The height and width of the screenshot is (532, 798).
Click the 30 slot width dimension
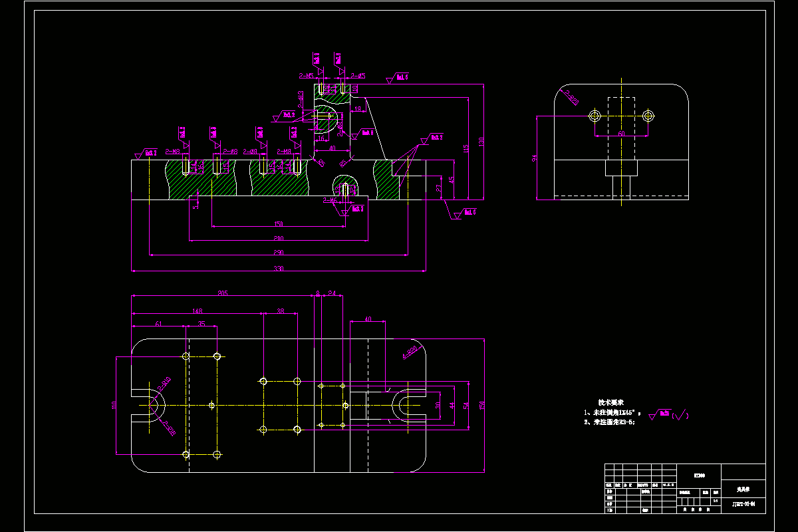pyautogui.click(x=438, y=405)
